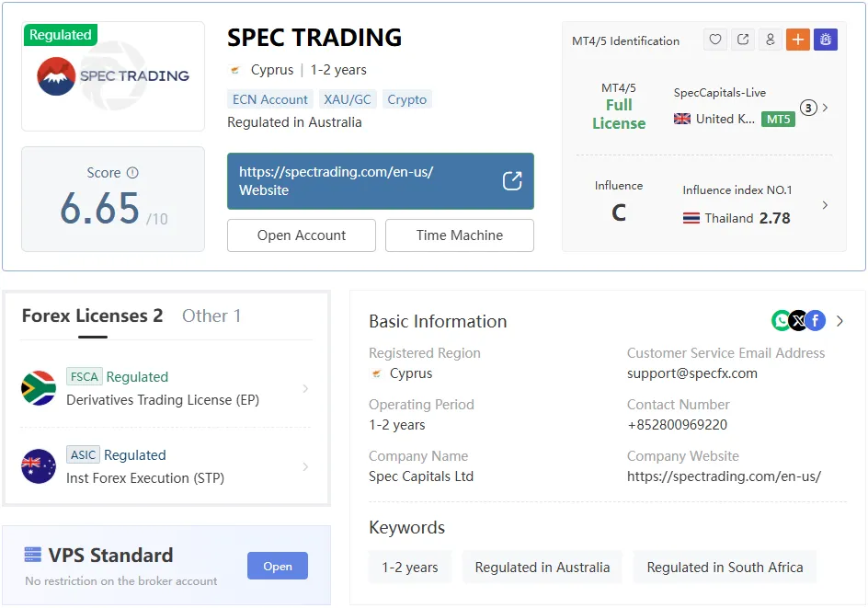Viewport: 868px width, 608px height.
Task: Click the 1-2 years keyword chip
Action: [x=410, y=567]
